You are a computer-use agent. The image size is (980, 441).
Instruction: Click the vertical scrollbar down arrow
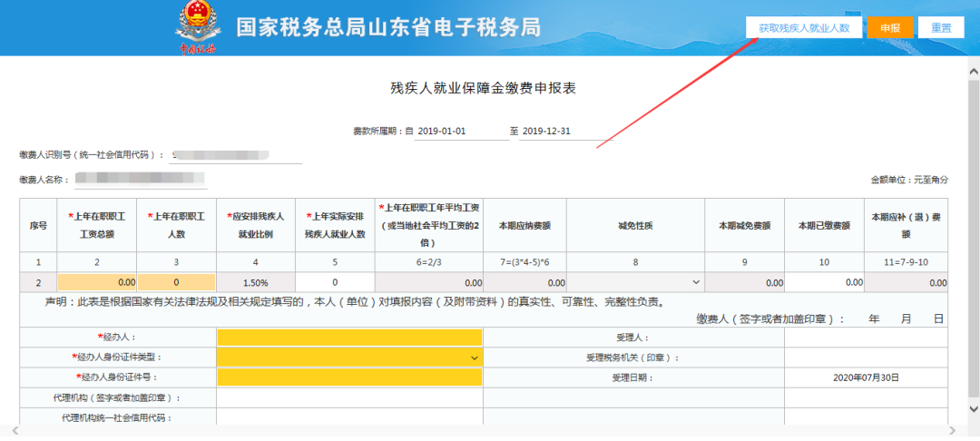tap(973, 408)
